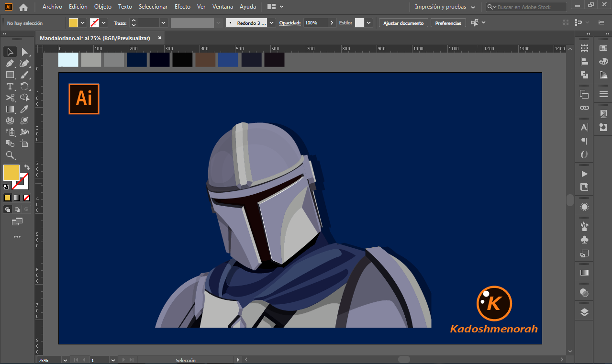Go to Illustrator home screen icon
Viewport: 612px width, 364px height.
[x=23, y=7]
